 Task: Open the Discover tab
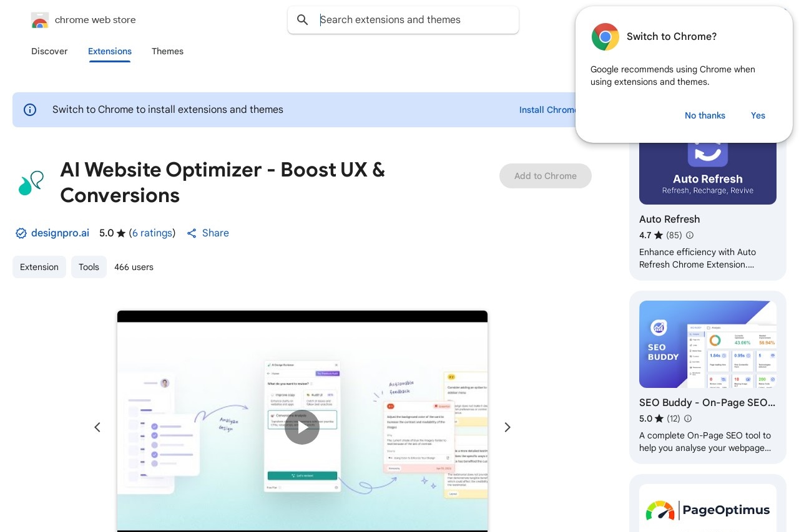49,51
